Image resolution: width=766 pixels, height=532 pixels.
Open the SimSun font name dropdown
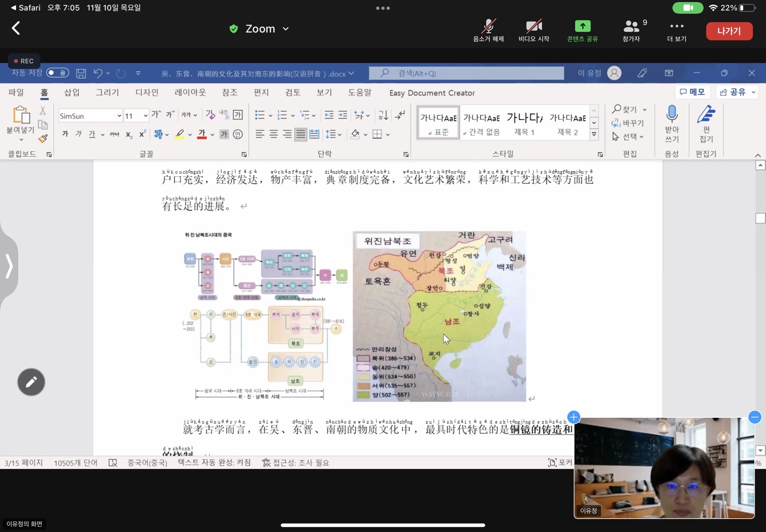click(119, 116)
